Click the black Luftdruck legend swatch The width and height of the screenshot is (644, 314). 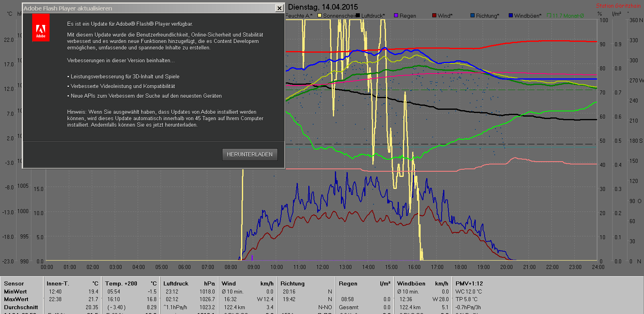click(358, 16)
